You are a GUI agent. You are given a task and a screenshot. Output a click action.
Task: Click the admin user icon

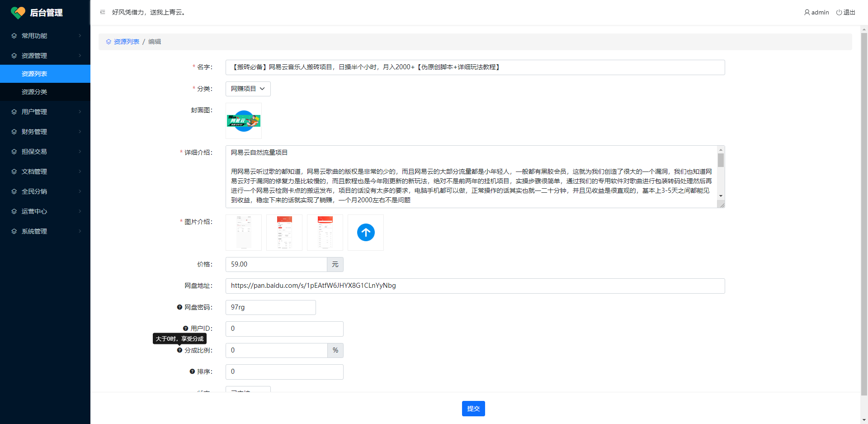(807, 12)
